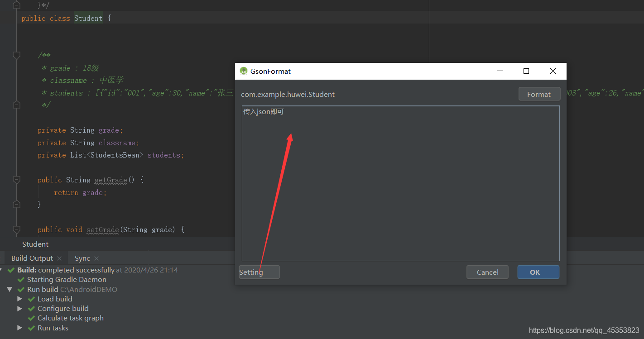Fold the Javadoc comment starting with /**
Screen dimensions: 644x339
click(x=17, y=55)
